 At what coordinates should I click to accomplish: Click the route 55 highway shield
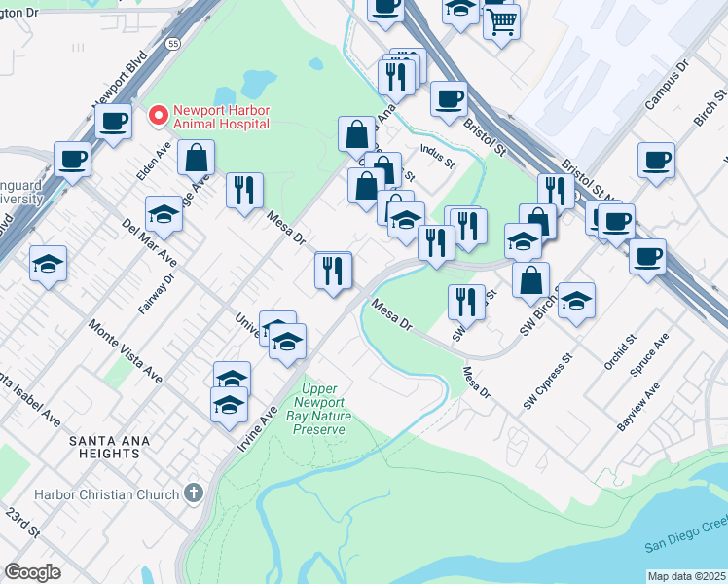(172, 44)
